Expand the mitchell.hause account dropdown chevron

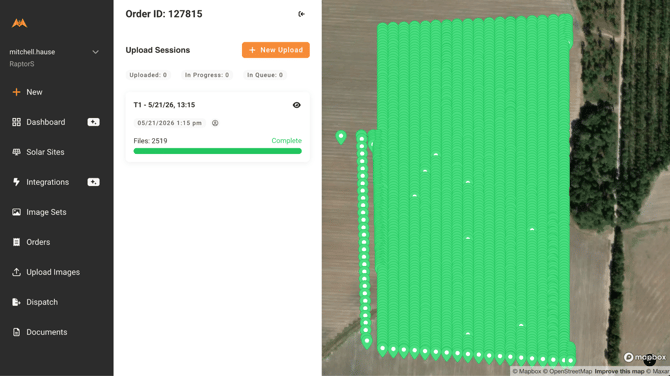(x=95, y=52)
